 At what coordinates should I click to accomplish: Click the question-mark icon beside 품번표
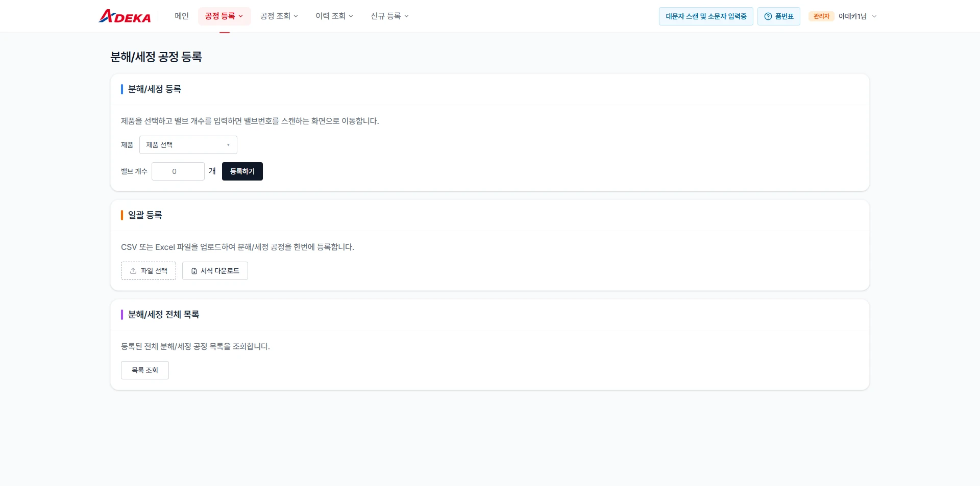[768, 16]
